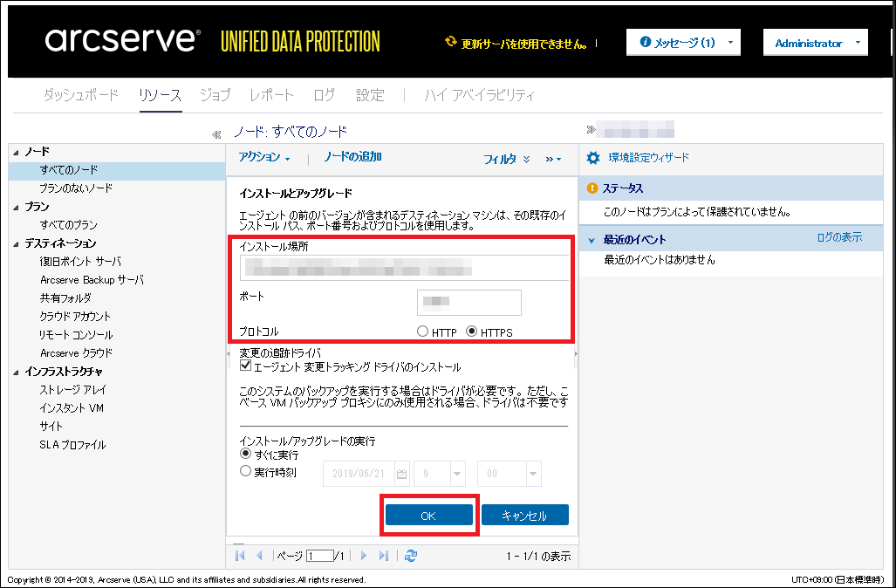This screenshot has width=896, height=588.
Task: Select ストレージ アレイ in the tree
Action: pos(73,390)
